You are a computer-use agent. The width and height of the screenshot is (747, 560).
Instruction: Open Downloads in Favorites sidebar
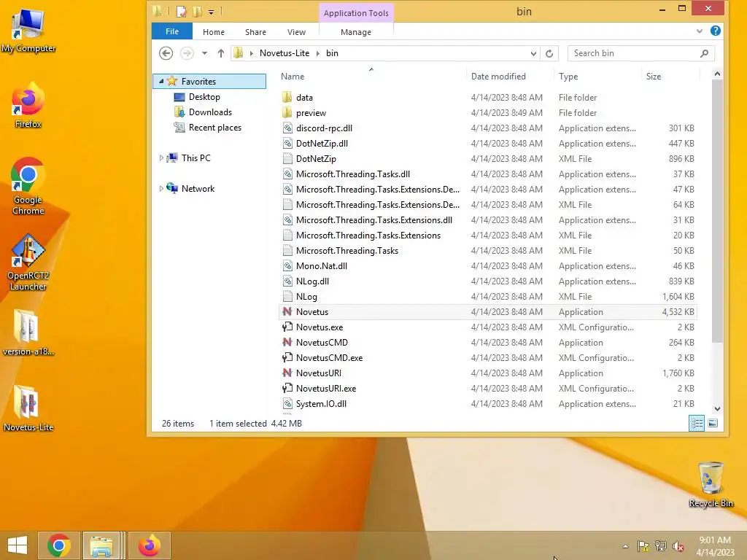(210, 112)
